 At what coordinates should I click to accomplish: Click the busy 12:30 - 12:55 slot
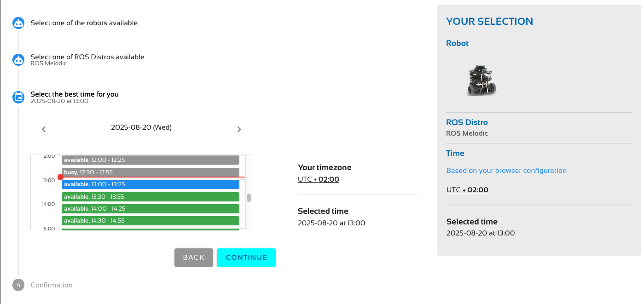point(150,172)
